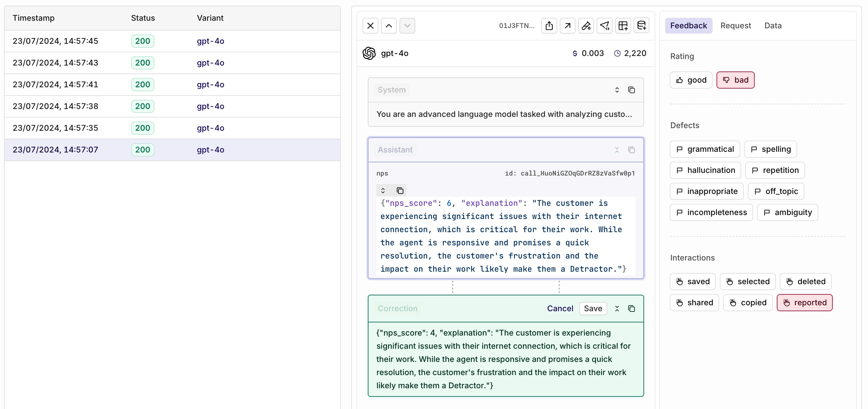Cancel the correction edit
This screenshot has width=868, height=409.
coord(560,309)
